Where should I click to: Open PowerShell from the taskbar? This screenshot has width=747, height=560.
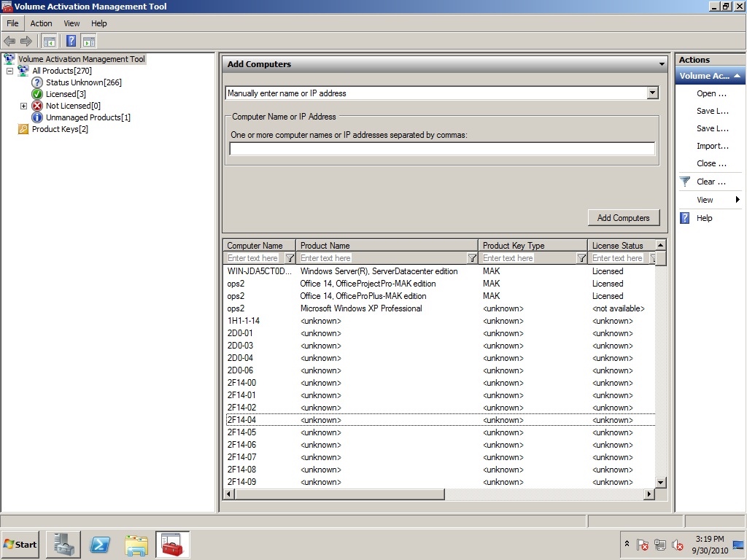click(x=100, y=545)
